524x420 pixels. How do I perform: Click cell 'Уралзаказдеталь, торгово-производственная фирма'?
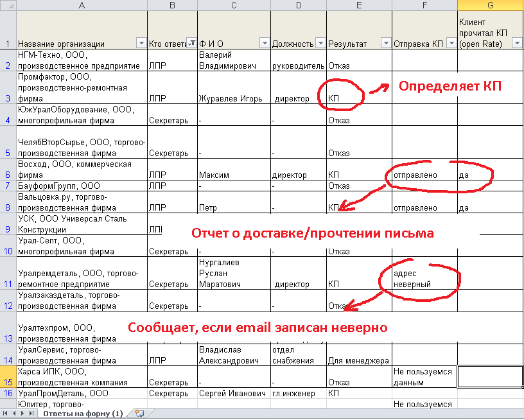point(82,301)
